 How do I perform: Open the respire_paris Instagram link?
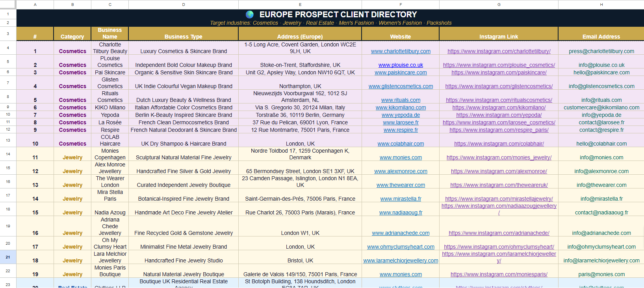[499, 130]
